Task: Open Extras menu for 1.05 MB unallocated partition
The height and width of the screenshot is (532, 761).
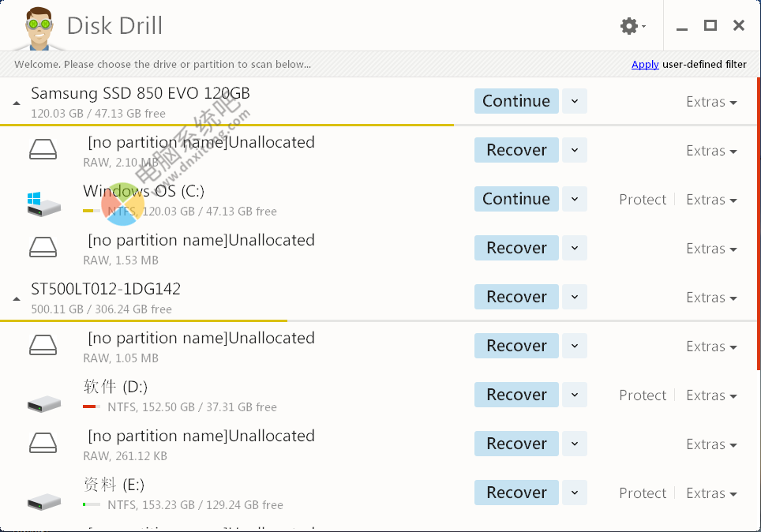Action: (711, 347)
